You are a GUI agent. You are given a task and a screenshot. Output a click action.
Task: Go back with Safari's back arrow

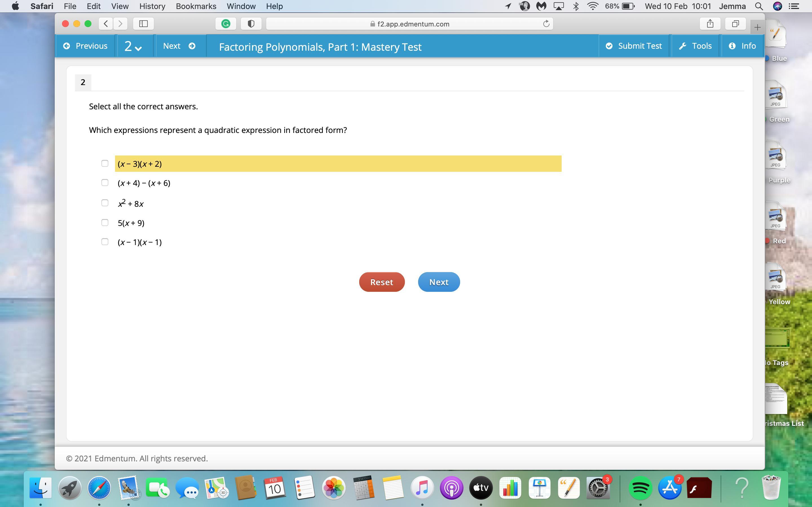[x=106, y=24]
